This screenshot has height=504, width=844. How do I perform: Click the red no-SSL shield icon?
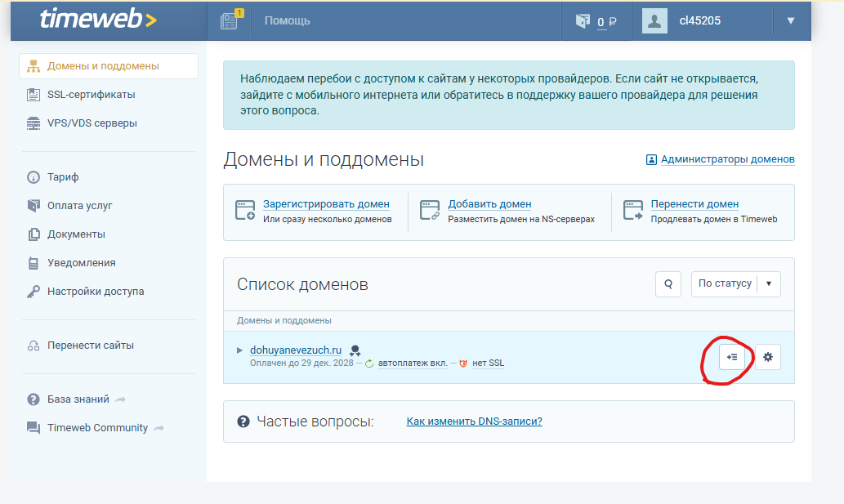point(463,364)
